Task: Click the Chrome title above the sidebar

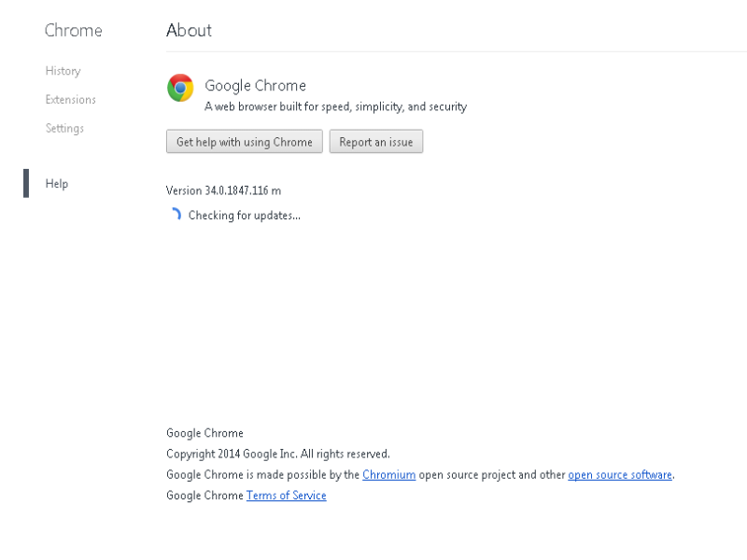Action: 74,31
